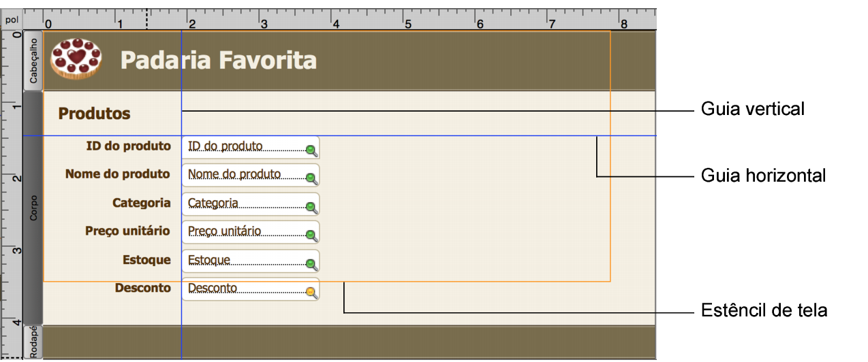Select the Preço unitário field label
Viewport: 868px width, 362px height.
[x=127, y=231]
